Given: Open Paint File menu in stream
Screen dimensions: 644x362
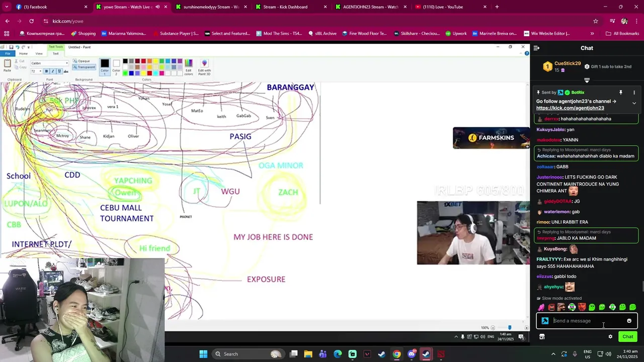Looking at the screenshot, I should [8, 53].
